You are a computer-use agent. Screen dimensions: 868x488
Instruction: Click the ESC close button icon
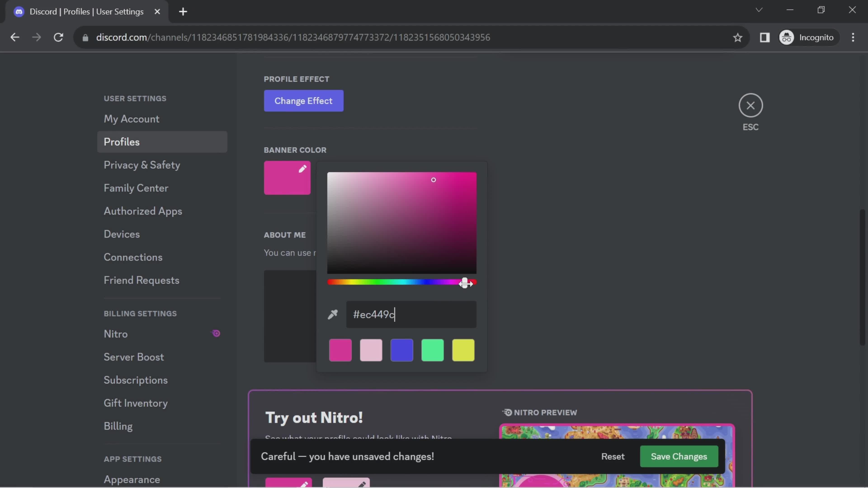750,106
